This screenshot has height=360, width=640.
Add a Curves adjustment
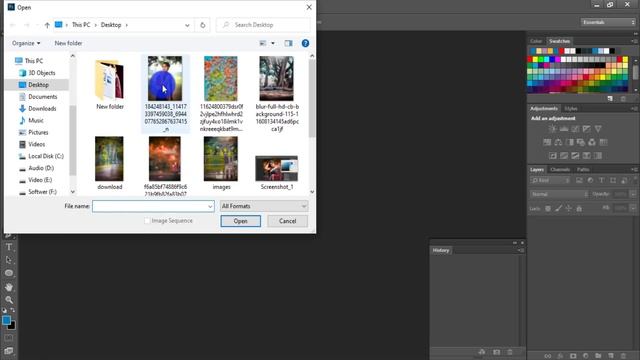[x=575, y=129]
